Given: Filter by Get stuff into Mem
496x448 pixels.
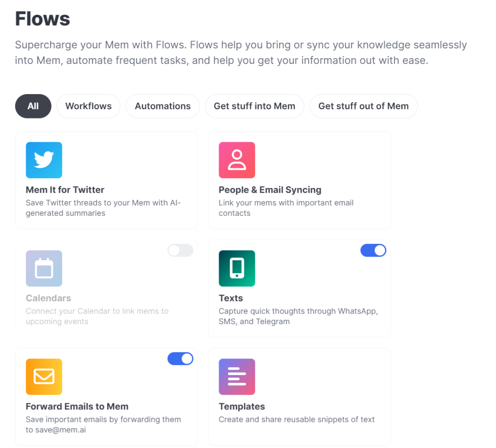Looking at the screenshot, I should (x=254, y=106).
